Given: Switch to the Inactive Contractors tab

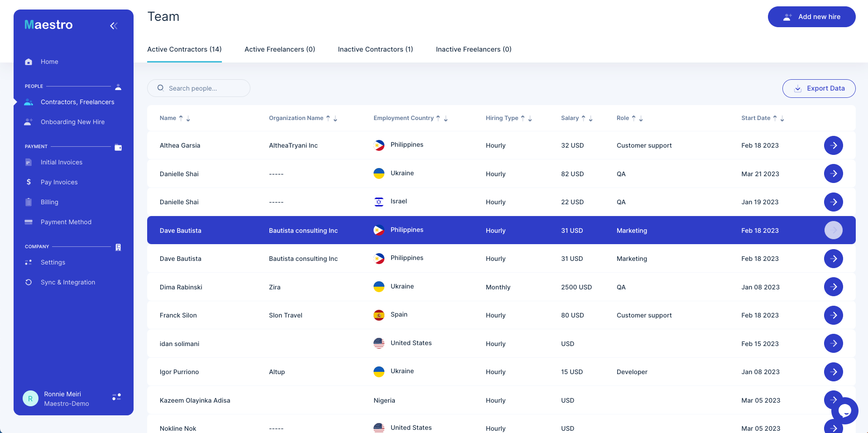Looking at the screenshot, I should [x=375, y=49].
